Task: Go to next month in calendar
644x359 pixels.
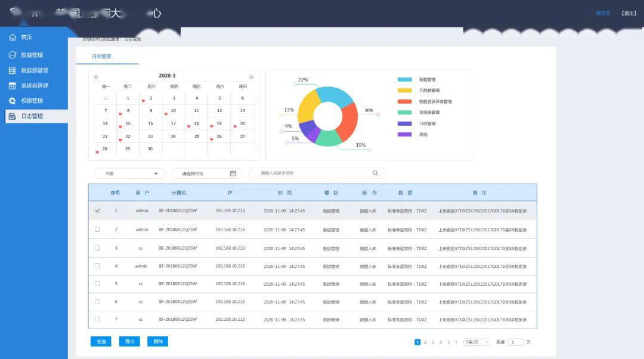Action: pyautogui.click(x=252, y=77)
